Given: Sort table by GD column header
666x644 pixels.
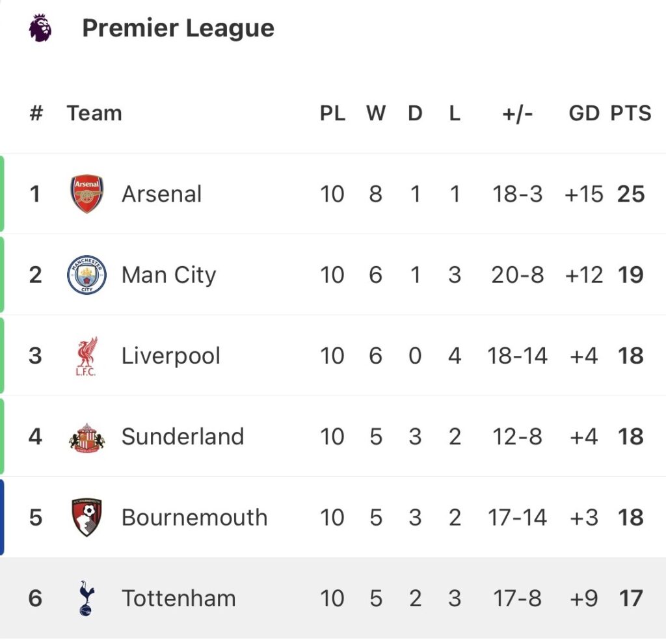Looking at the screenshot, I should [583, 113].
